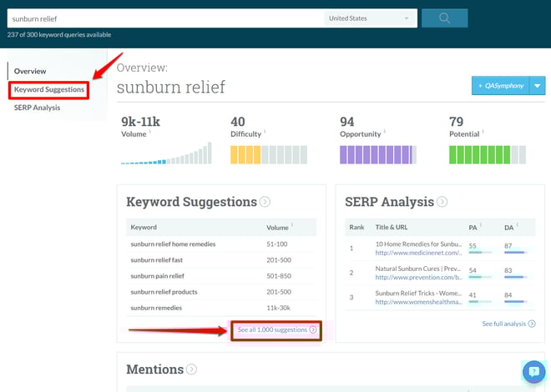Click info icon next to DA column
The image size is (551, 392).
click(x=517, y=225)
